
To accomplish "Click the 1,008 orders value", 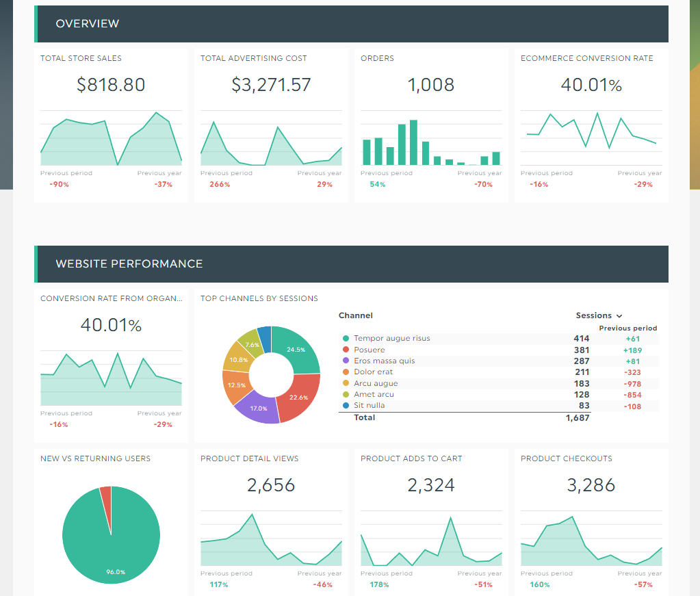I will (431, 85).
